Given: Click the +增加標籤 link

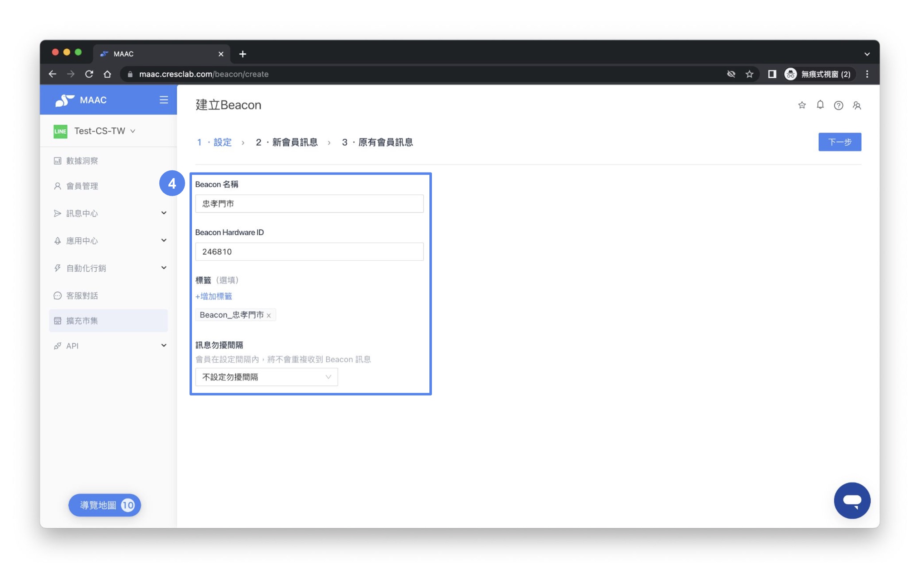Looking at the screenshot, I should click(x=214, y=296).
